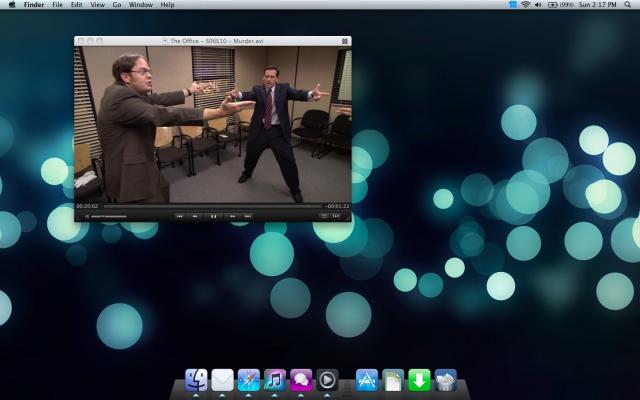Click the volume icon in the menu bar
640x400 pixels.
tap(538, 4)
